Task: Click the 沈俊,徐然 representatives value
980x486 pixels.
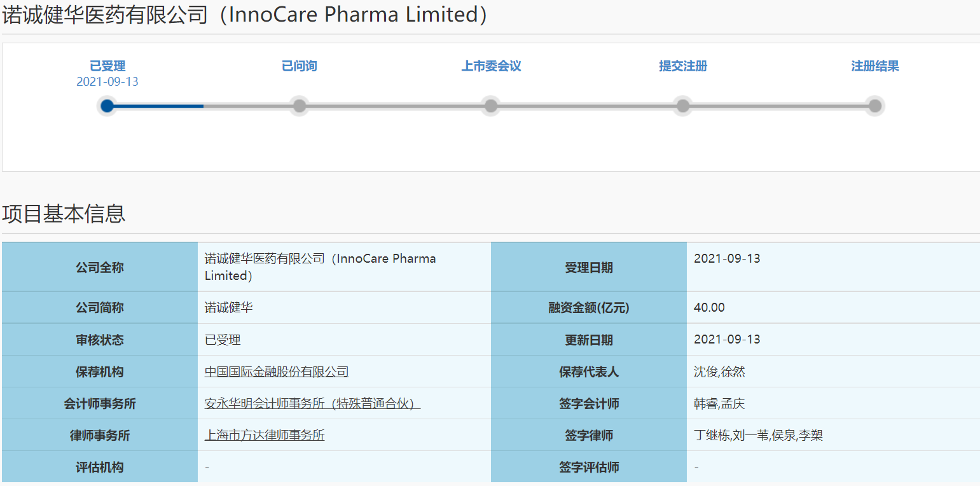Action: [x=719, y=371]
